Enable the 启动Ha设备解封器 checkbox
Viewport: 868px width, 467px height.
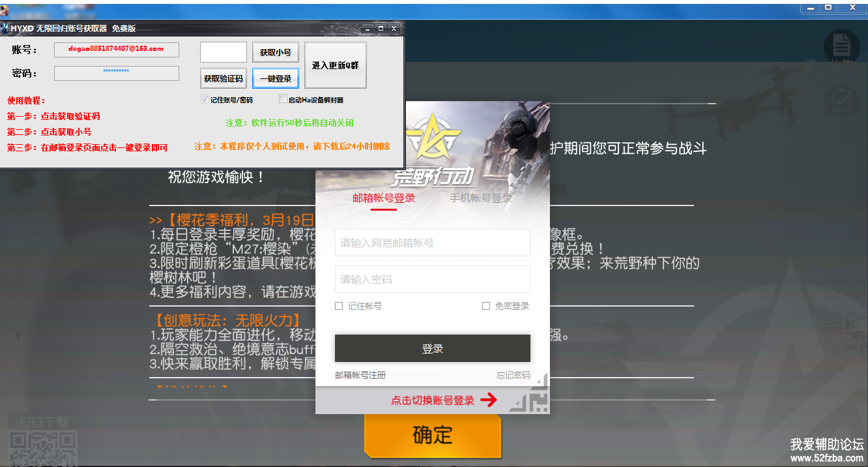click(283, 100)
